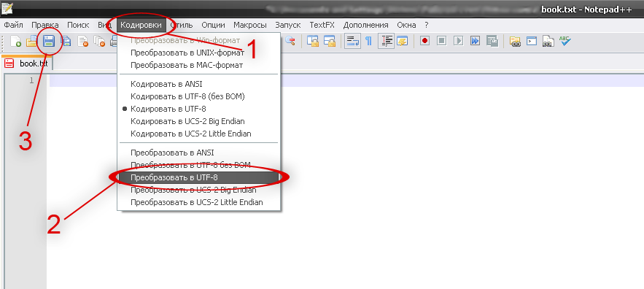Click the Save file toolbar icon
Viewport: 644px width, 289px height.
click(50, 41)
